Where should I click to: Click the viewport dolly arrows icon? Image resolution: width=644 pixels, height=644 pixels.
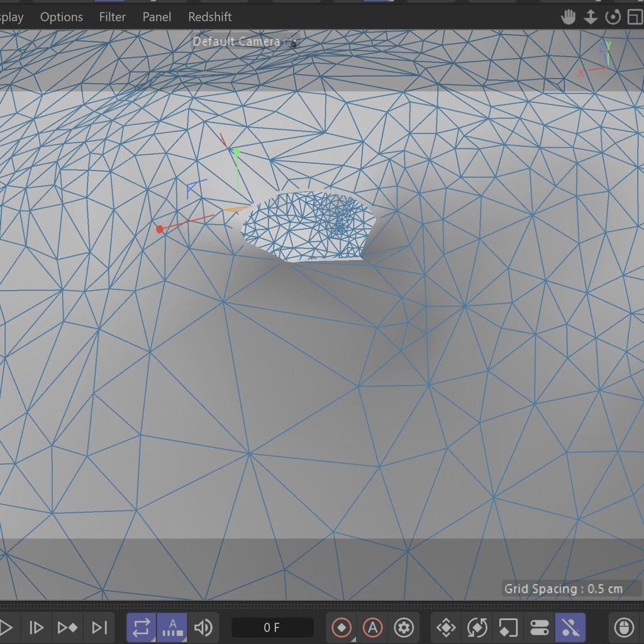pyautogui.click(x=591, y=17)
